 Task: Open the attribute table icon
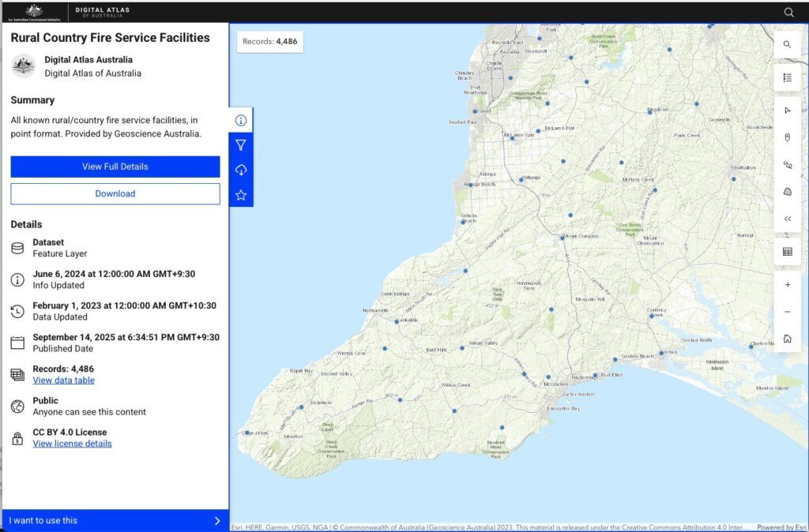[787, 251]
